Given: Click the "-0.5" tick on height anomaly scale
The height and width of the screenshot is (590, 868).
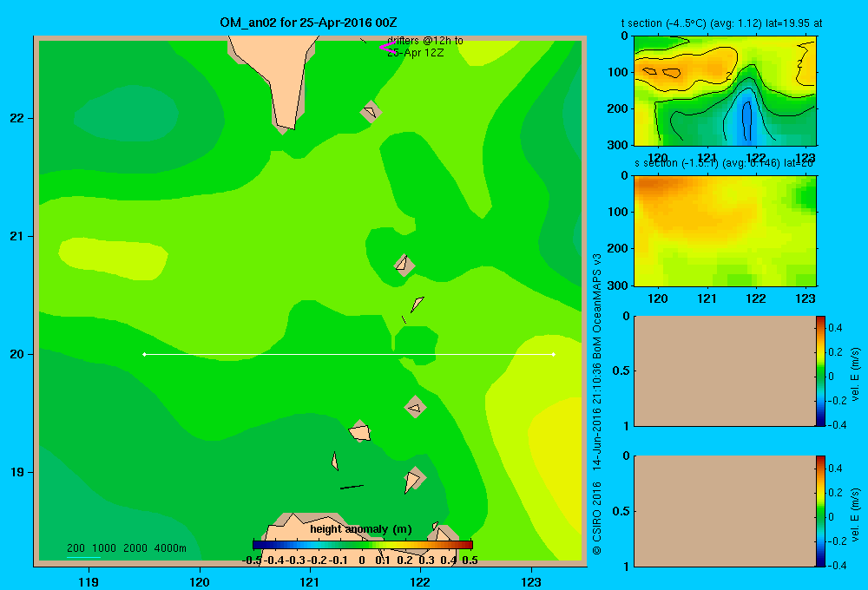Looking at the screenshot, I should [x=253, y=560].
